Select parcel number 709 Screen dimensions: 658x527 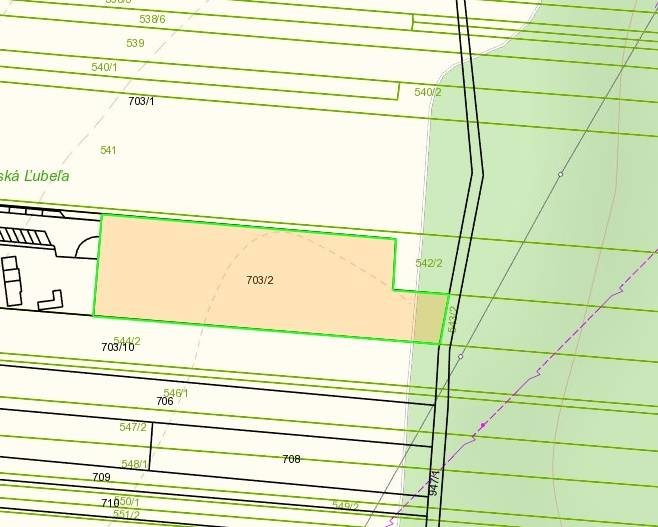coord(101,477)
